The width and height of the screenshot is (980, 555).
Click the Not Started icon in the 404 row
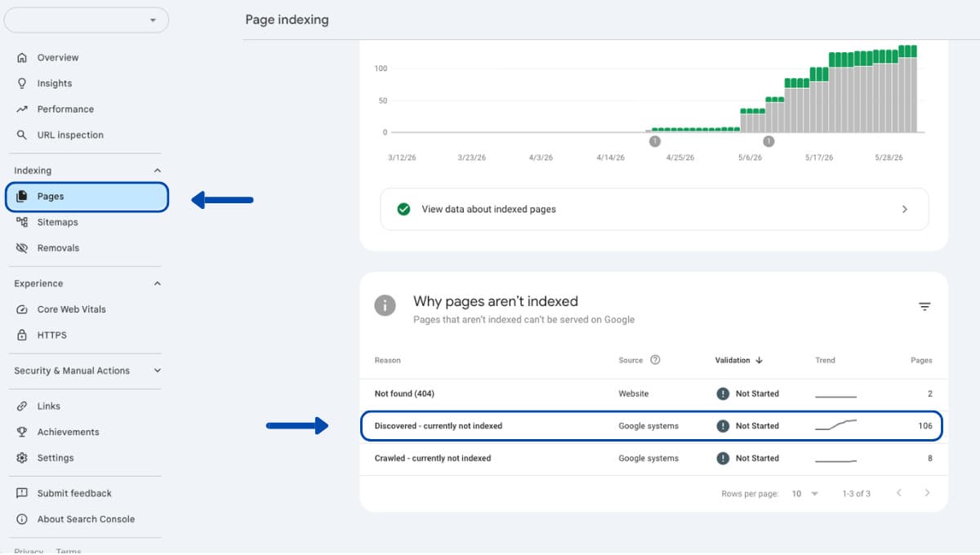point(723,393)
